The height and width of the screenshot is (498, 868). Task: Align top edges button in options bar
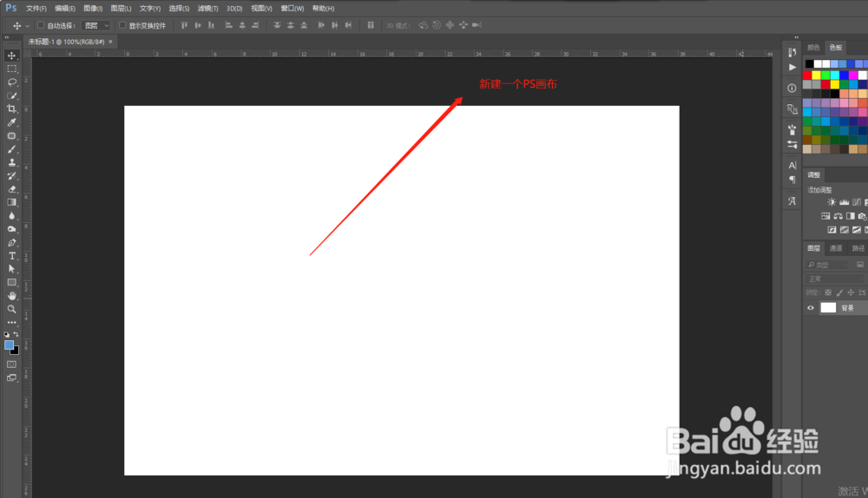(x=184, y=25)
